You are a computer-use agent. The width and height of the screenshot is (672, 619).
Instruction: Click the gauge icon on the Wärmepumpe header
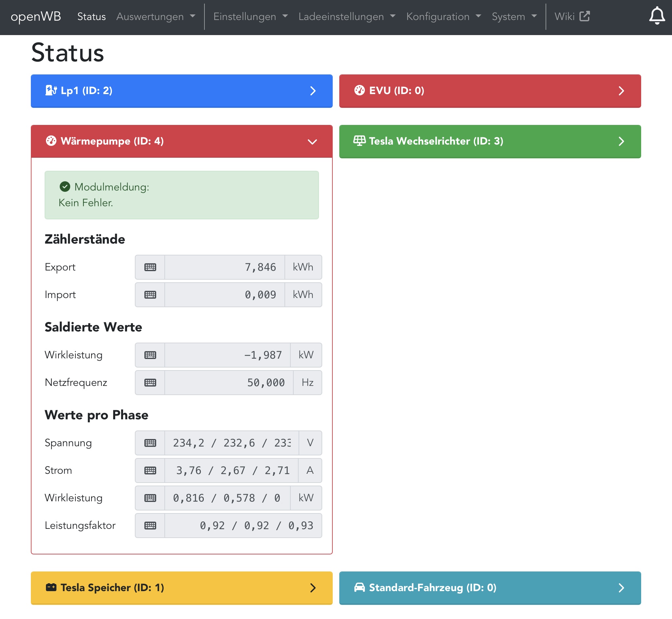pyautogui.click(x=51, y=141)
